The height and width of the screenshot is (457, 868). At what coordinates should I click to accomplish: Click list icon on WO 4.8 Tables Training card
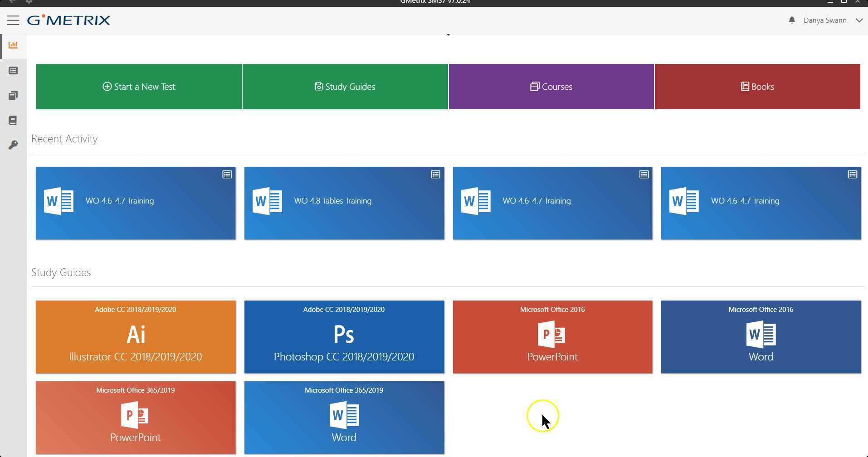click(435, 175)
